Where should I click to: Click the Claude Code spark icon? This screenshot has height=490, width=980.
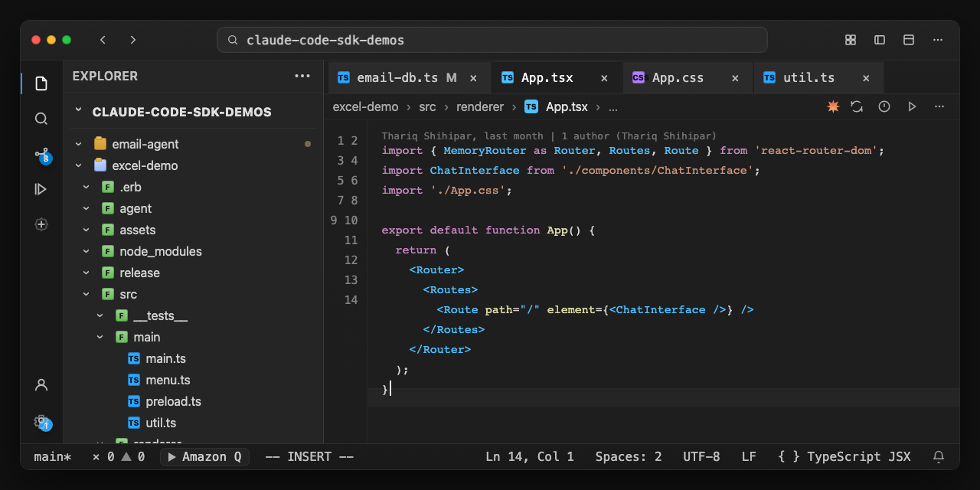click(833, 106)
